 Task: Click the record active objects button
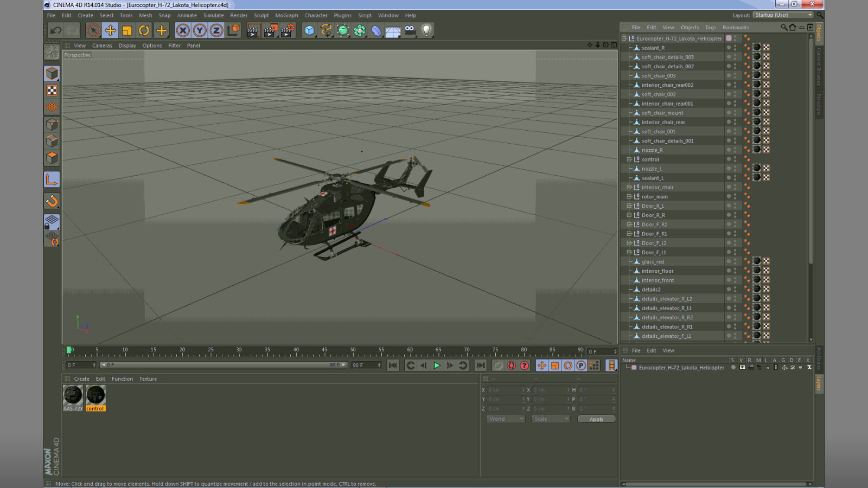click(x=498, y=365)
